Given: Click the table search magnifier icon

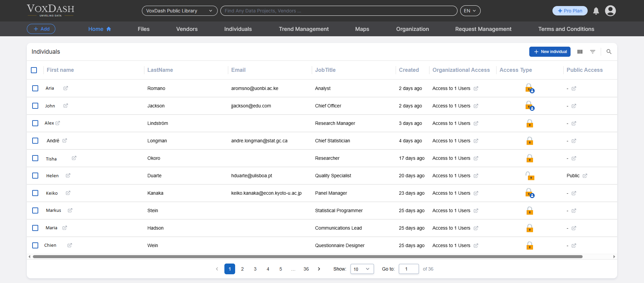Looking at the screenshot, I should [609, 52].
